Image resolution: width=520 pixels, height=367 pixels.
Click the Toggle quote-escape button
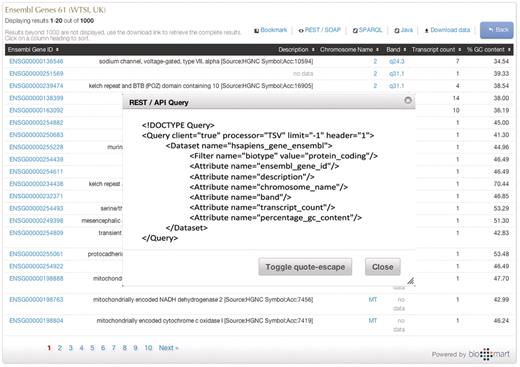click(x=305, y=267)
